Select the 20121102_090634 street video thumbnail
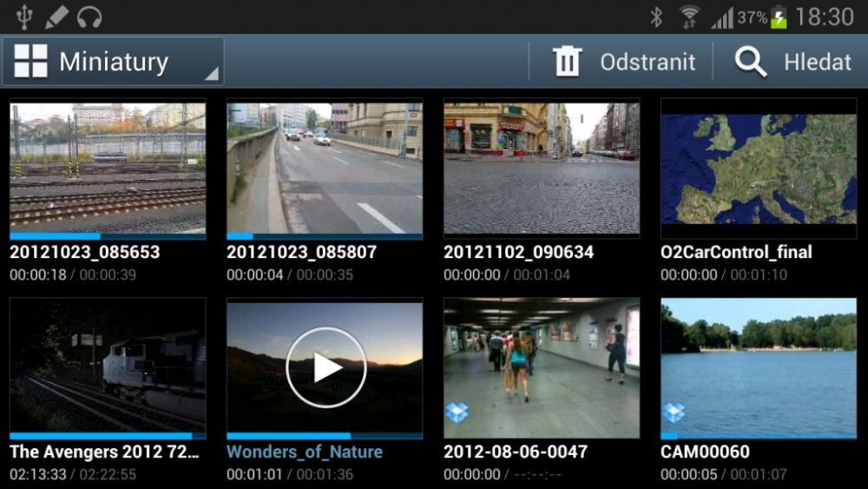 click(542, 167)
